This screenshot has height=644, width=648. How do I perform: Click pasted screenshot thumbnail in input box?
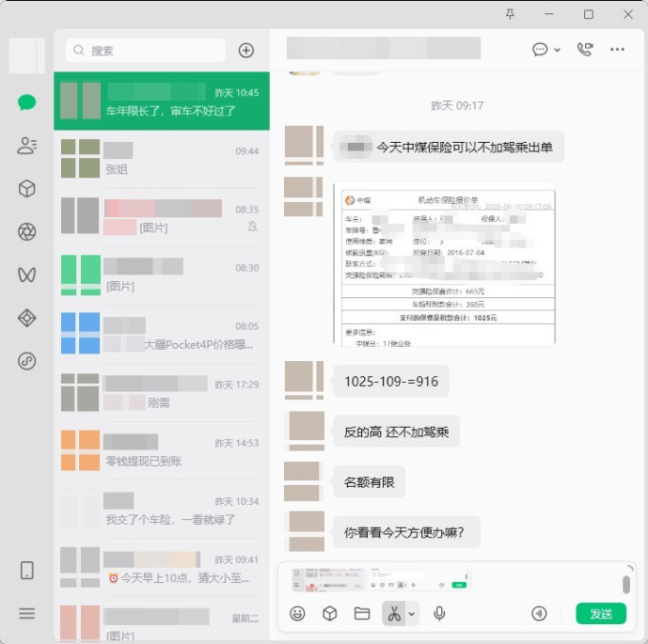point(381,579)
